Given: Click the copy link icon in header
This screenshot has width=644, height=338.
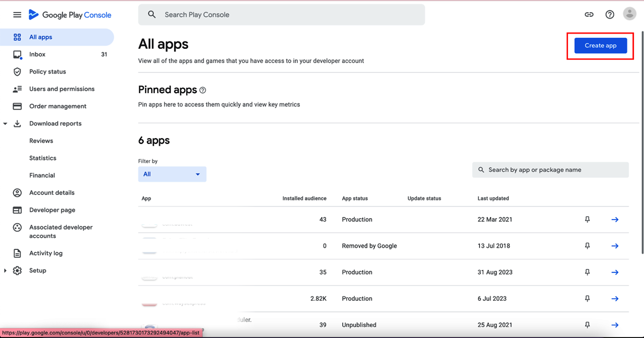Looking at the screenshot, I should pyautogui.click(x=589, y=15).
